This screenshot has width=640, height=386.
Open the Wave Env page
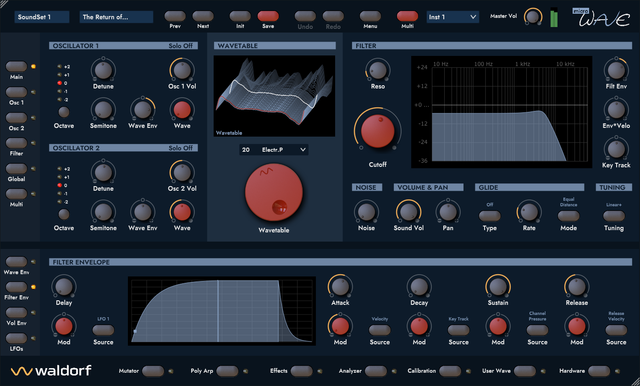(16, 262)
